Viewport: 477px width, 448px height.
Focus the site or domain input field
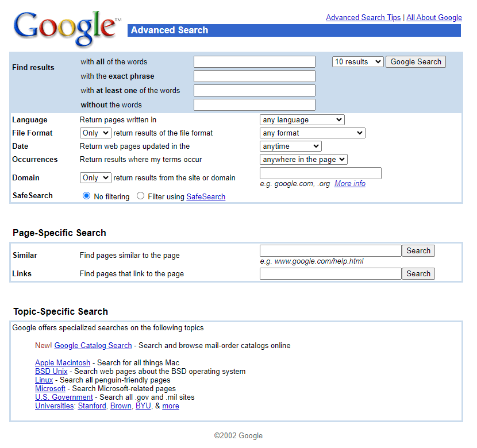[x=320, y=173]
